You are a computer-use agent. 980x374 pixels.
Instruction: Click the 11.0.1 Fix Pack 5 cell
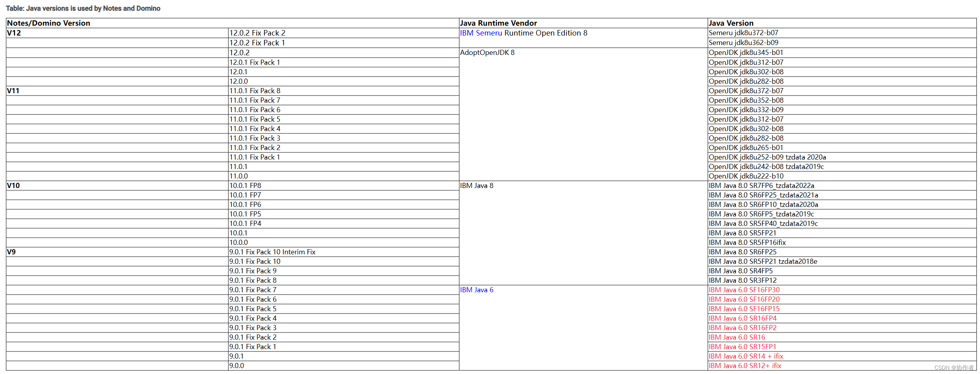pos(344,119)
